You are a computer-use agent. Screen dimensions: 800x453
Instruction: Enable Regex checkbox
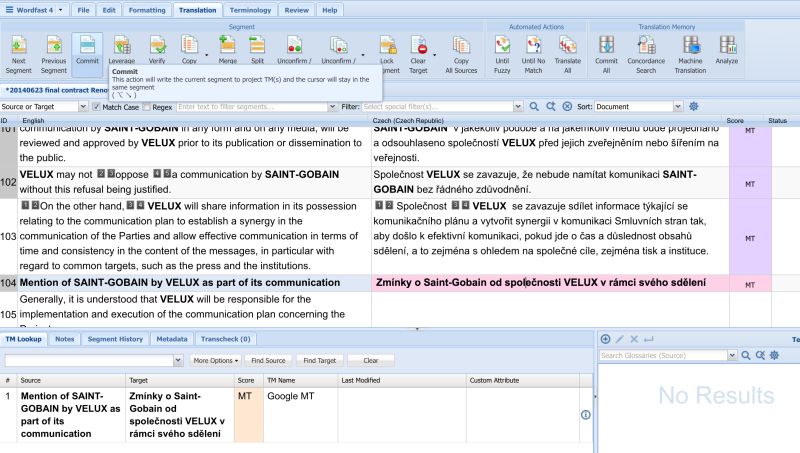[146, 107]
